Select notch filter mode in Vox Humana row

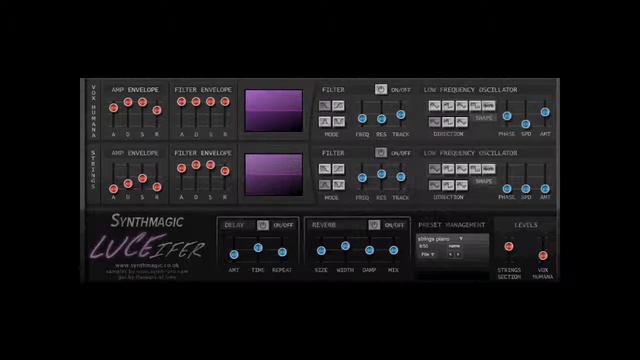pyautogui.click(x=338, y=122)
